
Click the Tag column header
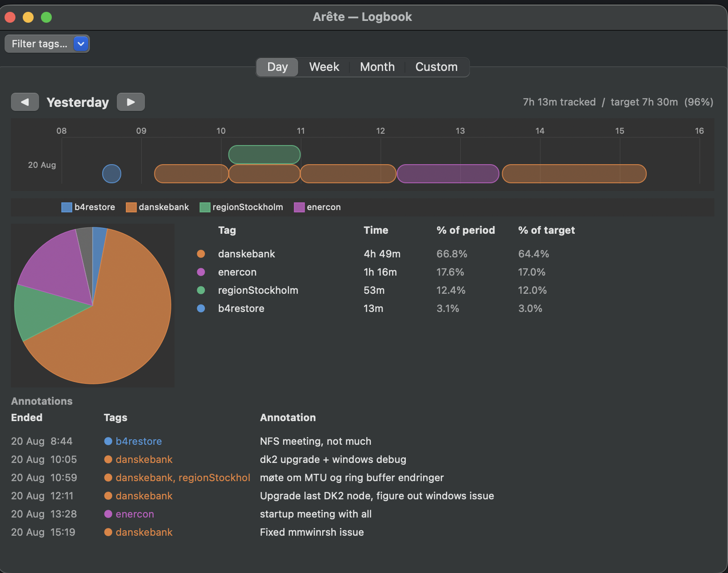pos(227,230)
